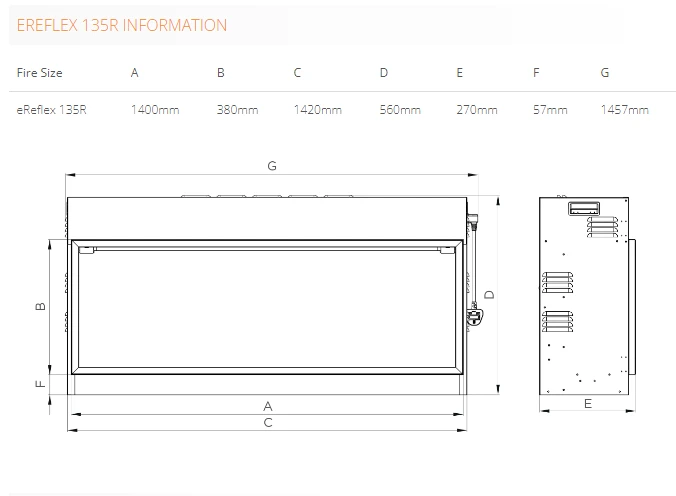Viewport: 676px width, 496px height.
Task: Click the G label above the fireplace drawing
Action: click(271, 166)
